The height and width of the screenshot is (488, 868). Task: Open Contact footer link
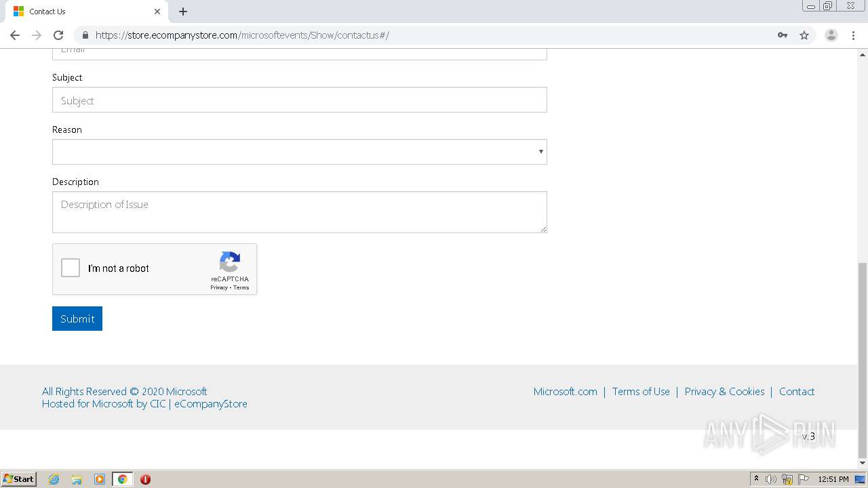click(x=797, y=391)
